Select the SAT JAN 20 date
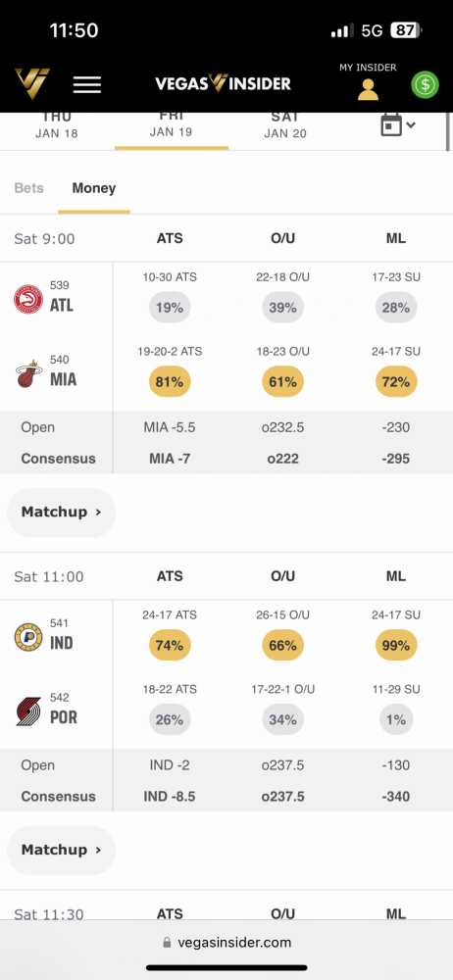The width and height of the screenshot is (453, 980). tap(285, 125)
